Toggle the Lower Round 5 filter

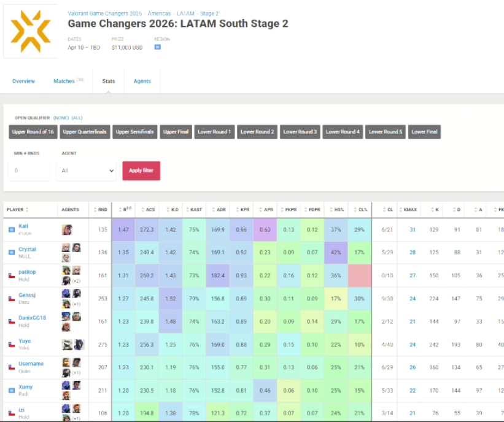point(386,132)
